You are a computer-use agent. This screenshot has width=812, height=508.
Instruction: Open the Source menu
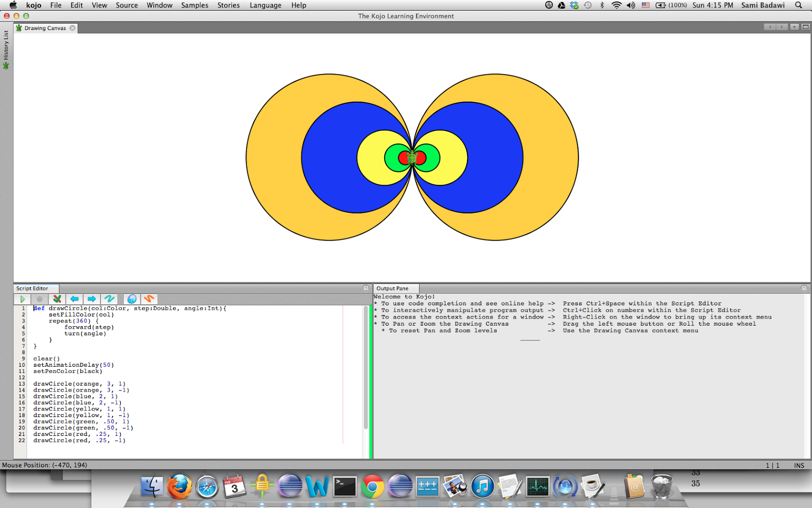click(x=127, y=5)
